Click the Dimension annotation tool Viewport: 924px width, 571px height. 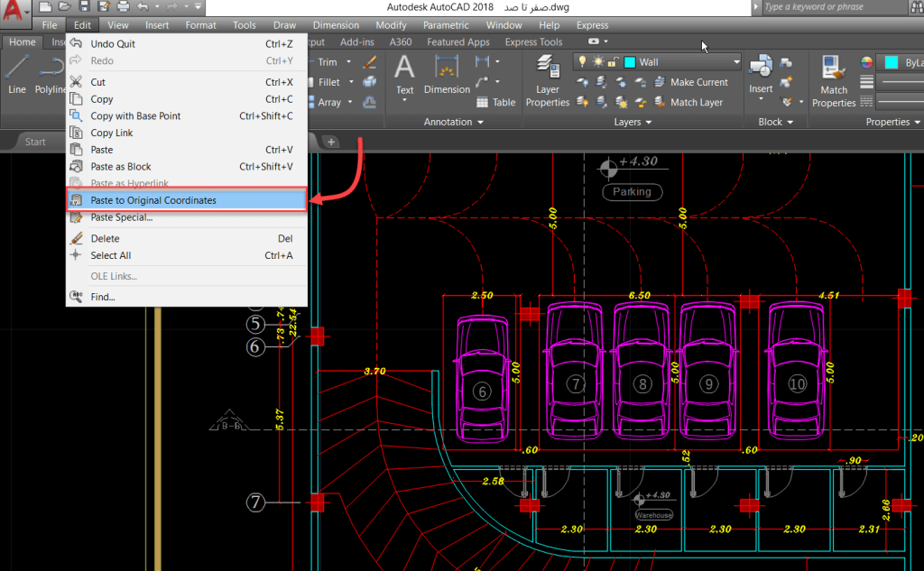click(x=447, y=74)
